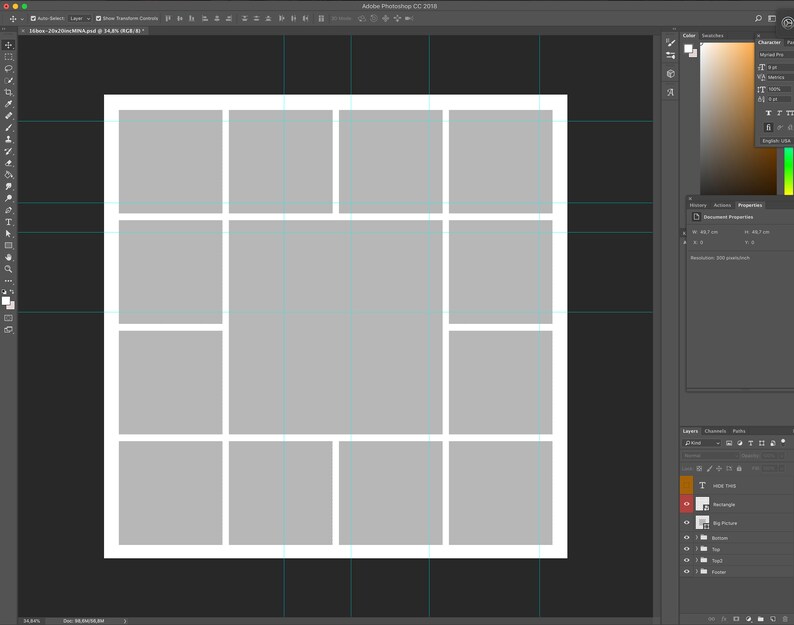Swap foreground and background colors

(x=12, y=292)
